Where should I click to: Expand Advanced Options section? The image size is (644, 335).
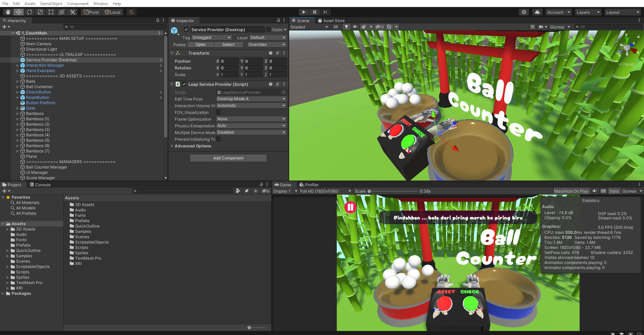click(193, 146)
